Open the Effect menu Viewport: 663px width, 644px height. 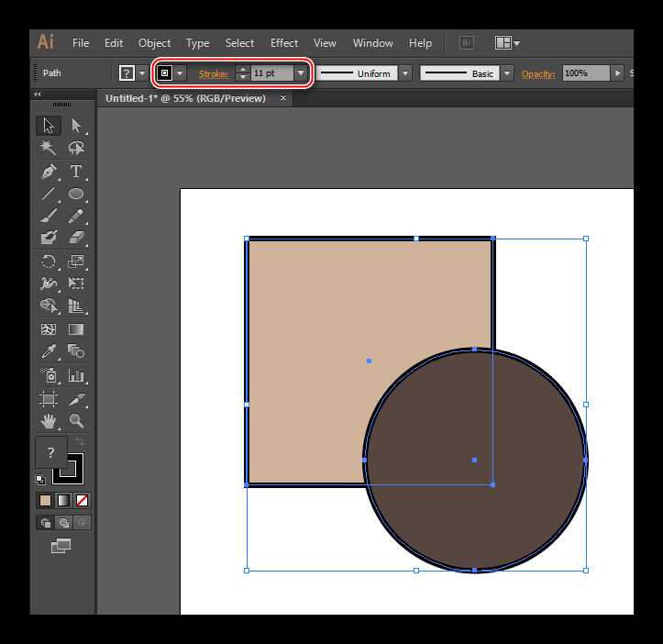click(284, 43)
